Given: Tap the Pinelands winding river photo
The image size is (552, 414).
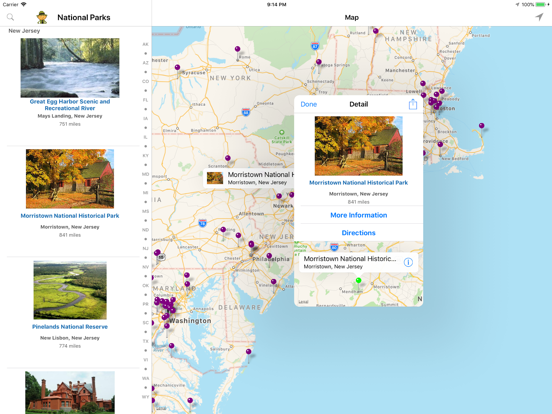Looking at the screenshot, I should [70, 290].
